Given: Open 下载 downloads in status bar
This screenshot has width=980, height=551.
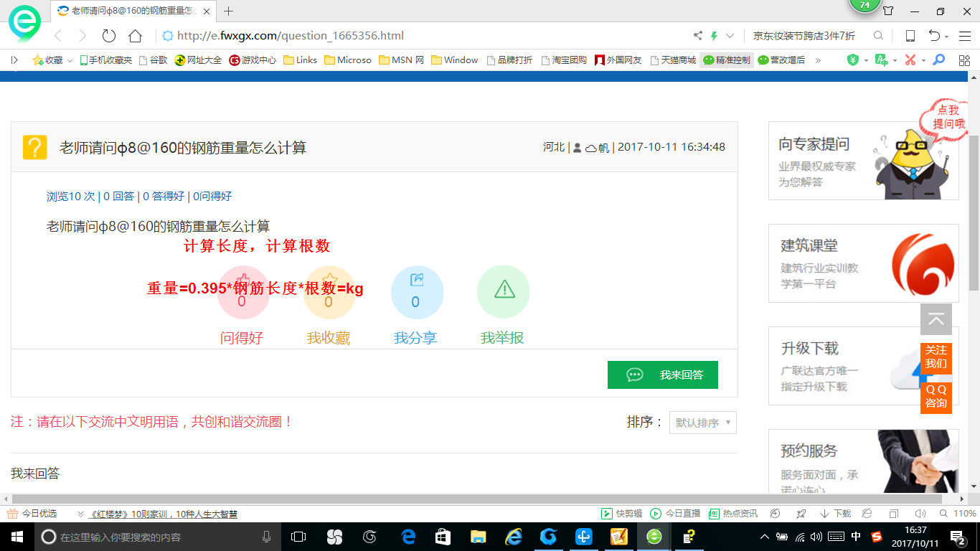Looking at the screenshot, I should pyautogui.click(x=835, y=514).
